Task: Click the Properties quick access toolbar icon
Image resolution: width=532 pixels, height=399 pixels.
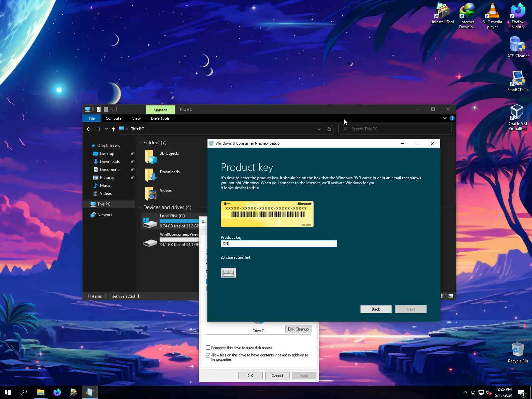Action: pyautogui.click(x=99, y=109)
